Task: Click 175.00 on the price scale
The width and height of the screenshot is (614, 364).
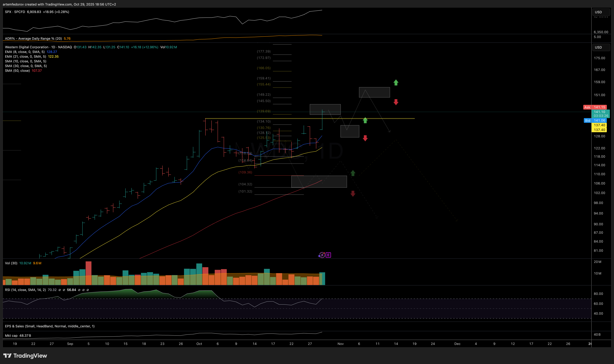Action: tap(599, 58)
